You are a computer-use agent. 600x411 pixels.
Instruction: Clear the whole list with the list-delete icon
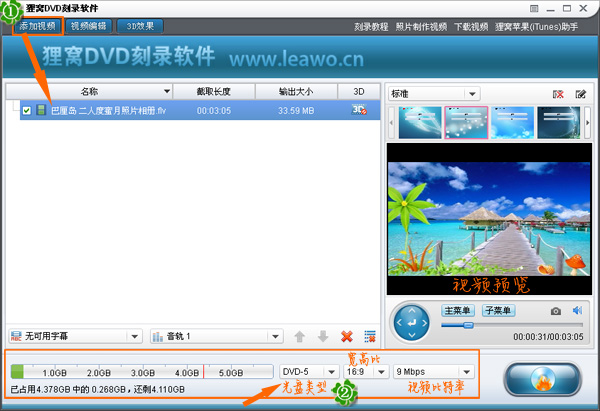click(370, 337)
